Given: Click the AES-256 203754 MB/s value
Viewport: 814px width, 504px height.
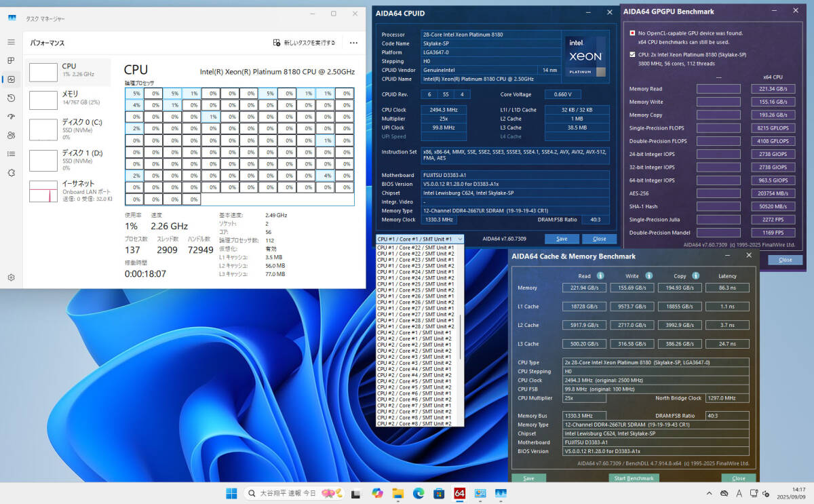Looking at the screenshot, I should [773, 193].
